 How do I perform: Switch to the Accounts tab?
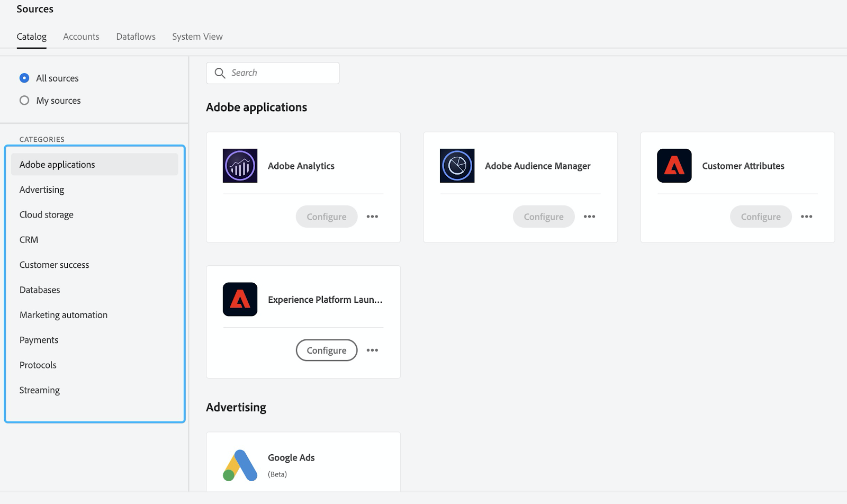[x=81, y=37]
